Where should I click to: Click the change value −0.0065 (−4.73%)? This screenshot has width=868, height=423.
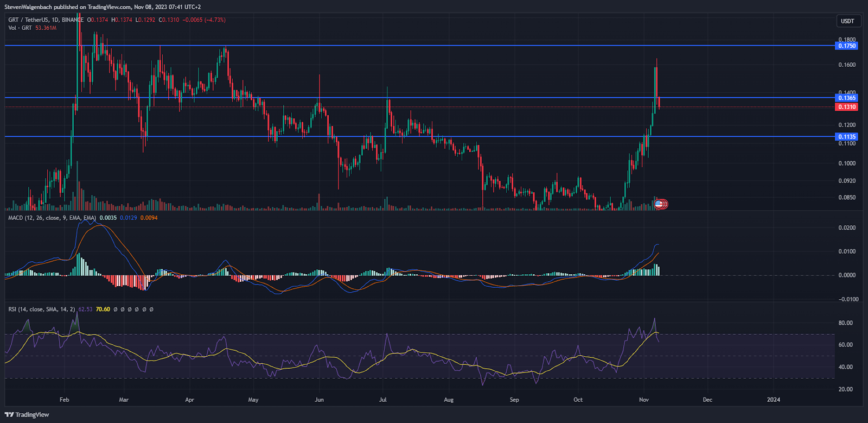204,20
